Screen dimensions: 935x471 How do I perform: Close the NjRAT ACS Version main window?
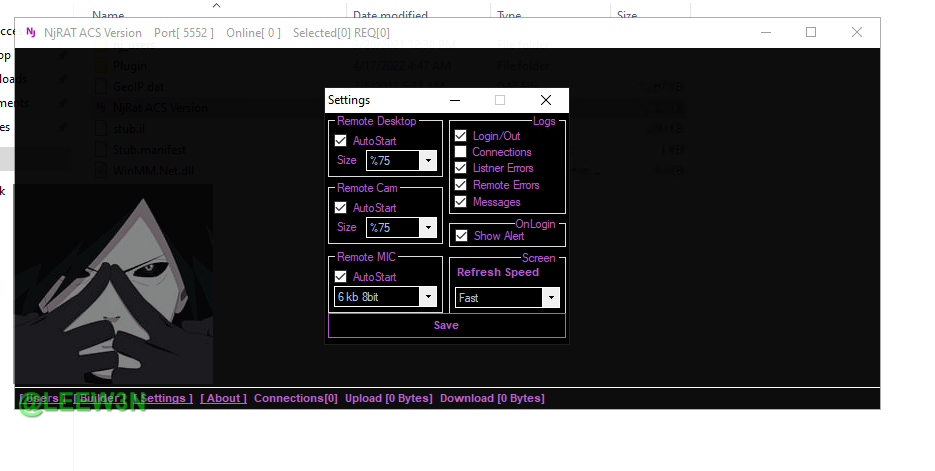857,32
